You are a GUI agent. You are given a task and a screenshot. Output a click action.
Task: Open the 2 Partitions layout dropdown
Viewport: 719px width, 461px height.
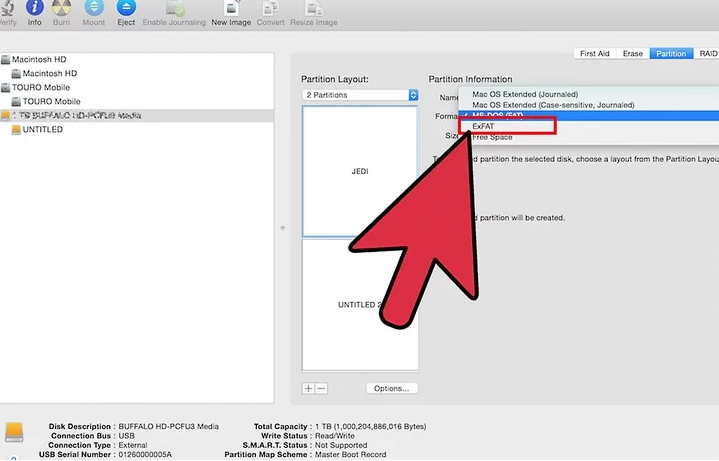click(x=360, y=95)
